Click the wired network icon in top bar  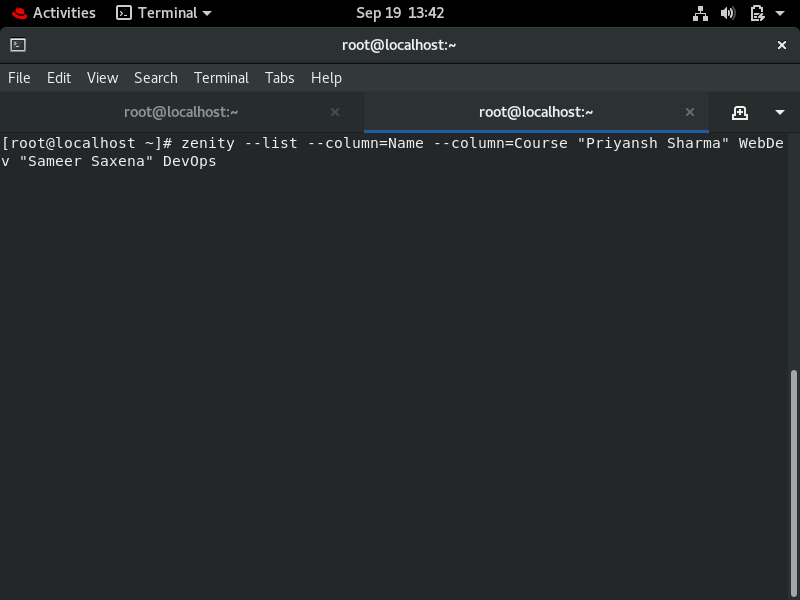tap(700, 13)
